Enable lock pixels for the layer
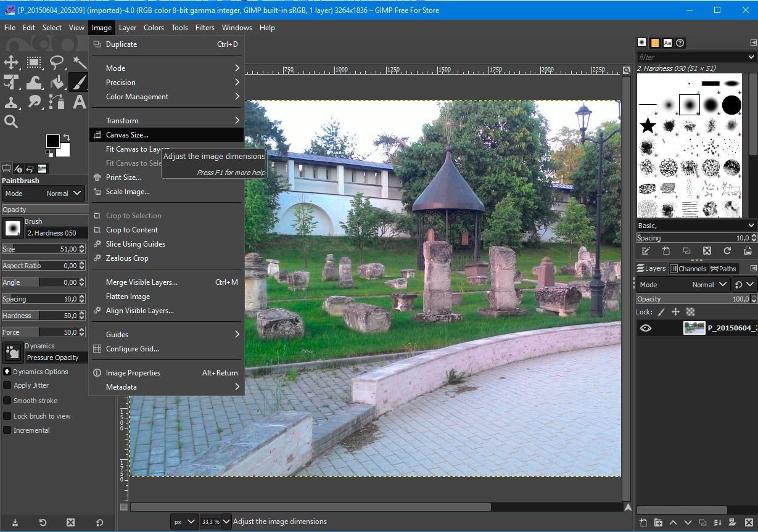This screenshot has height=532, width=758. tap(660, 312)
